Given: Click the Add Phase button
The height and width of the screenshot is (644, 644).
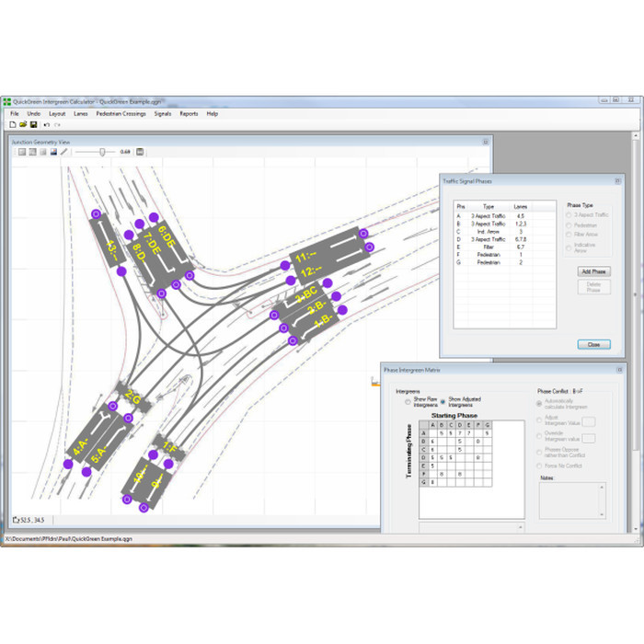Looking at the screenshot, I should tap(593, 271).
